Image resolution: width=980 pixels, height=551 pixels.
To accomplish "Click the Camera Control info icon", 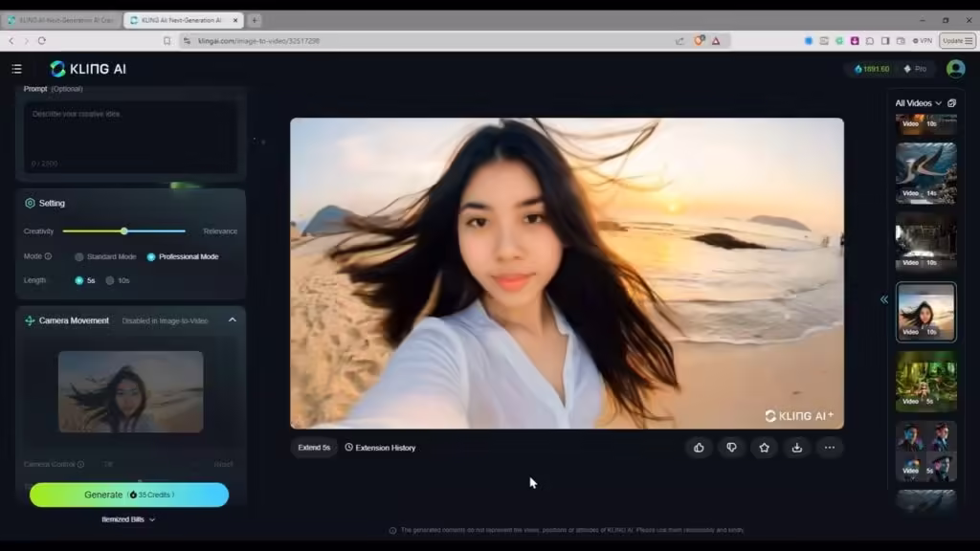I will click(80, 464).
